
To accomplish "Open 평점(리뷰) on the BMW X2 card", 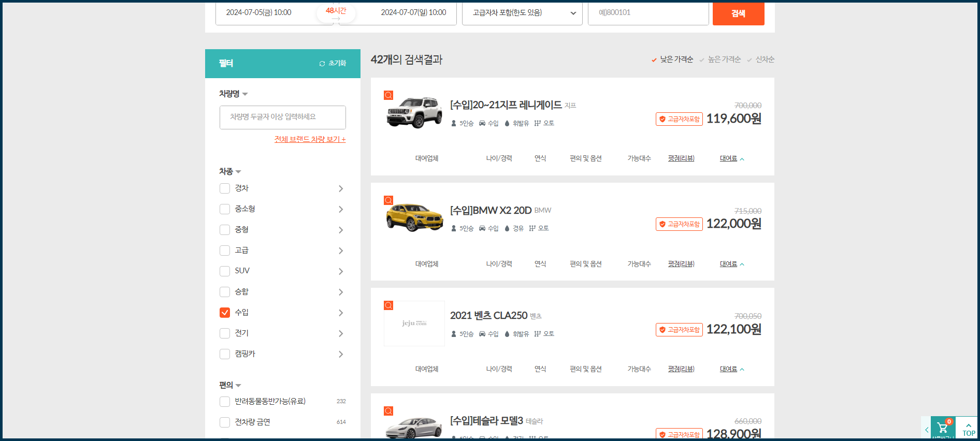I will tap(681, 264).
